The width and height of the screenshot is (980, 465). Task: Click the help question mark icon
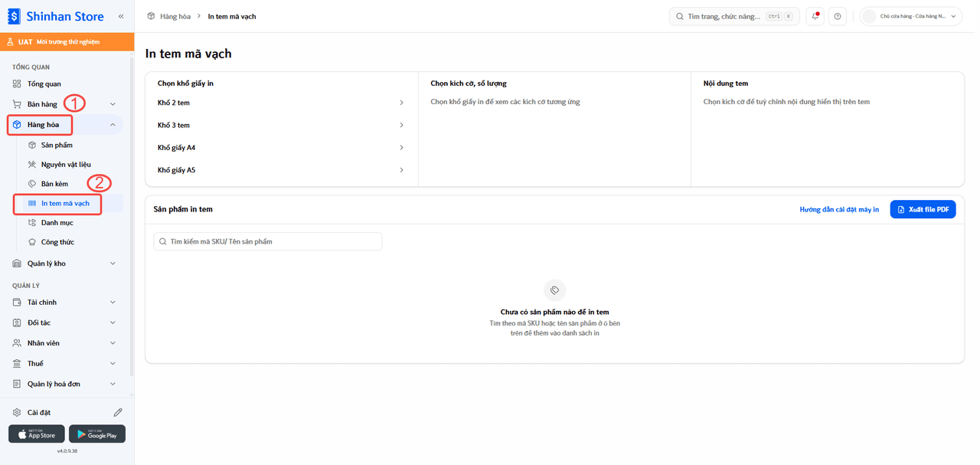pyautogui.click(x=838, y=16)
